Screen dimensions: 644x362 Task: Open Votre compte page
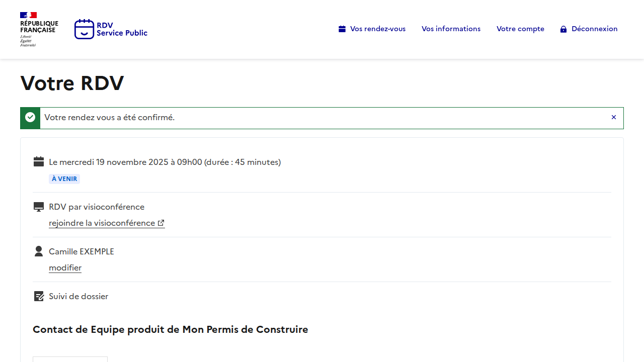[x=520, y=29]
